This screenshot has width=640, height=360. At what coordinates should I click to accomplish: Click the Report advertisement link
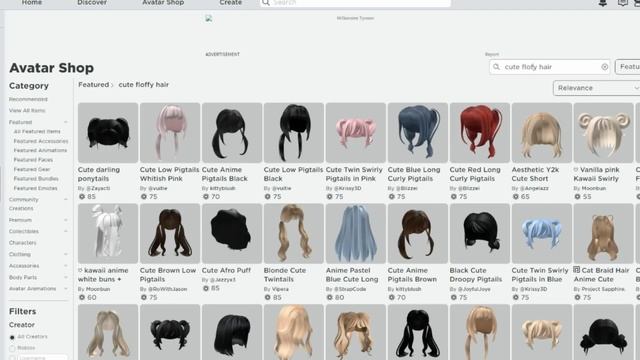(492, 54)
